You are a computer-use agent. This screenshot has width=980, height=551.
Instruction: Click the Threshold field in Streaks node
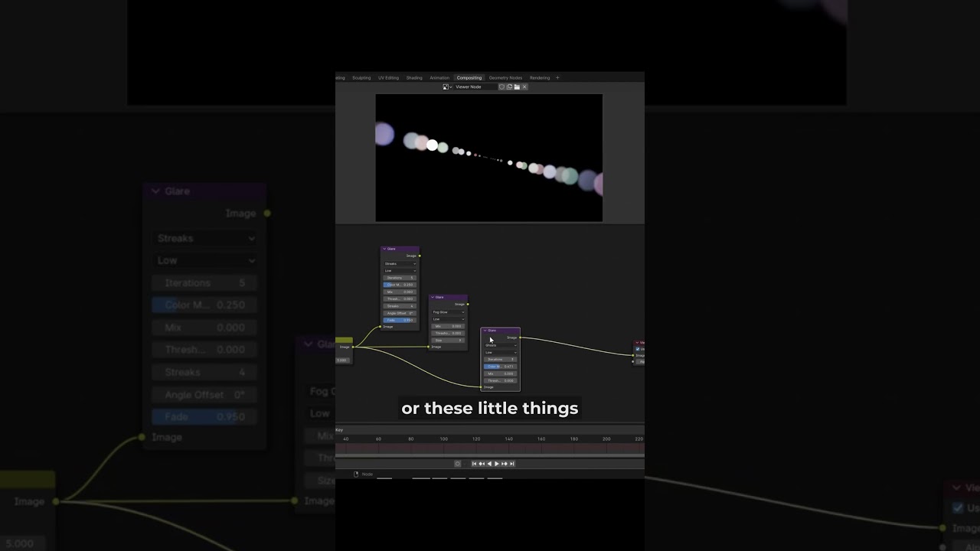(400, 298)
